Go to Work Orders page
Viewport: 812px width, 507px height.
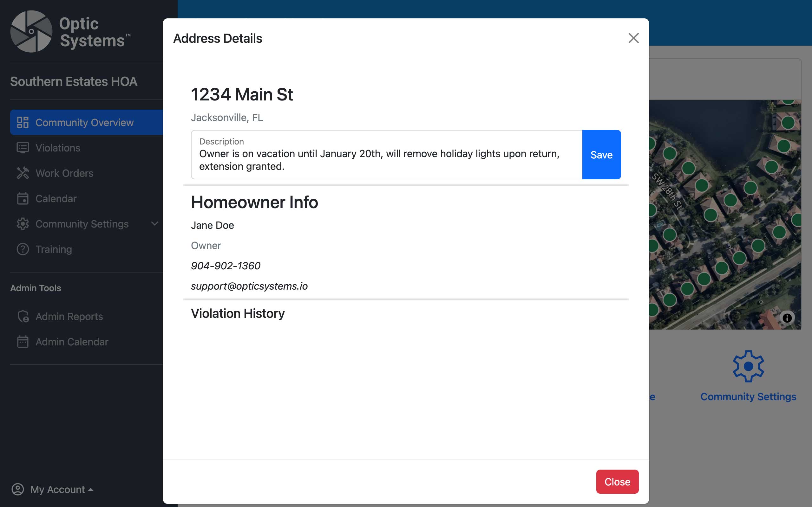click(x=64, y=173)
